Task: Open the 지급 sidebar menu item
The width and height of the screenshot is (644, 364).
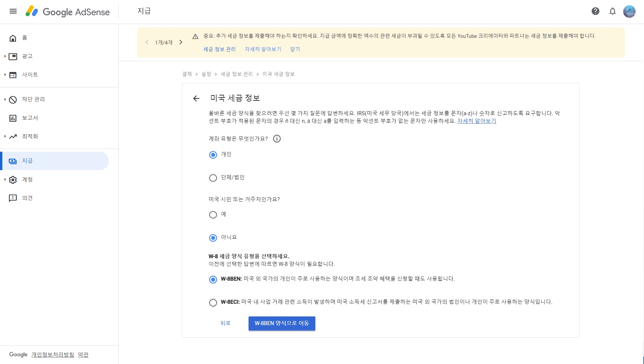Action: [27, 161]
